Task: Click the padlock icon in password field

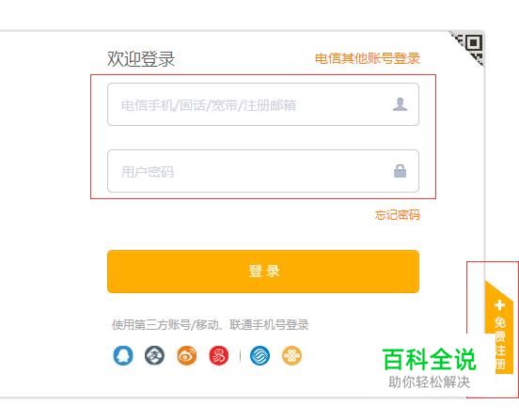Action: [x=400, y=171]
